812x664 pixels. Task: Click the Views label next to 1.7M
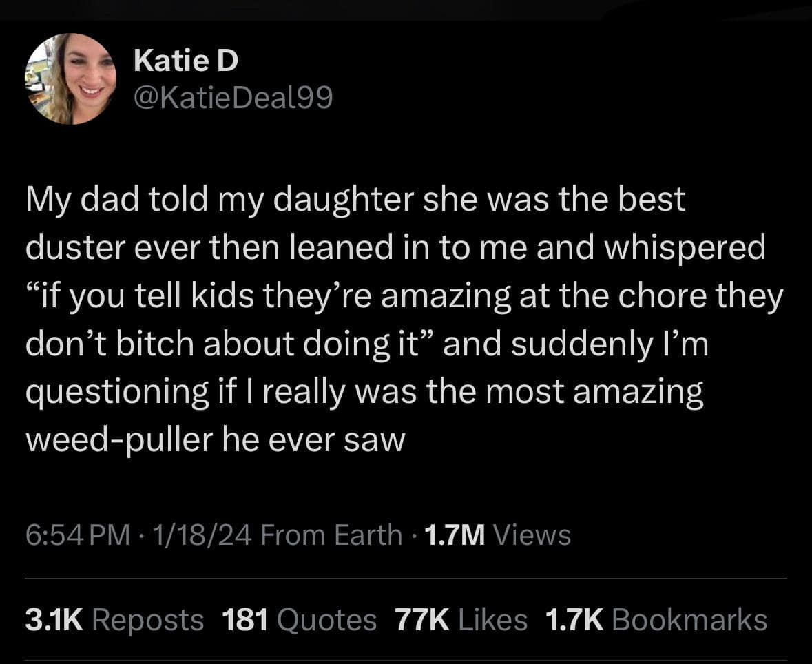coord(531,534)
